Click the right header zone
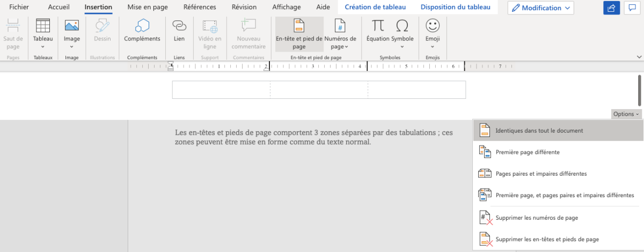The image size is (644, 252). tap(416, 90)
